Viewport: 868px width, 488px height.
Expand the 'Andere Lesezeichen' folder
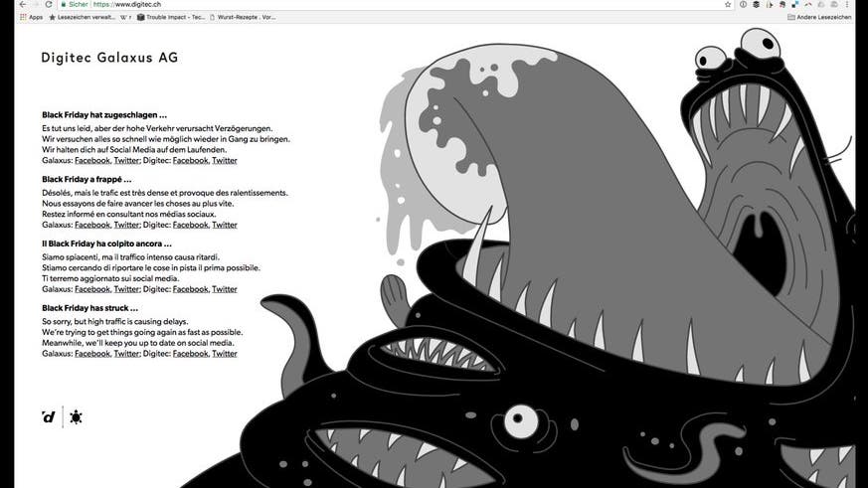point(819,17)
